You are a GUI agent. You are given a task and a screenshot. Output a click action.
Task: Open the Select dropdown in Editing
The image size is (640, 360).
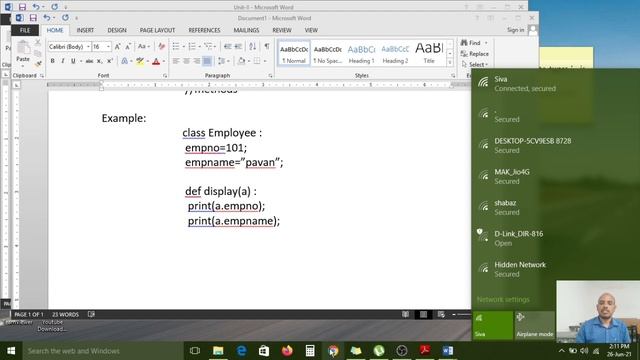tap(475, 64)
